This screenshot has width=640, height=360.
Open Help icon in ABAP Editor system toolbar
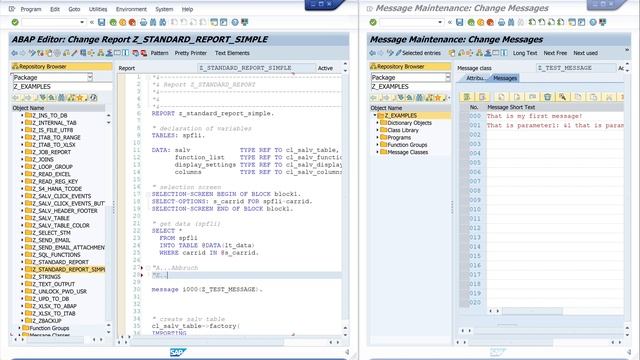click(235, 22)
